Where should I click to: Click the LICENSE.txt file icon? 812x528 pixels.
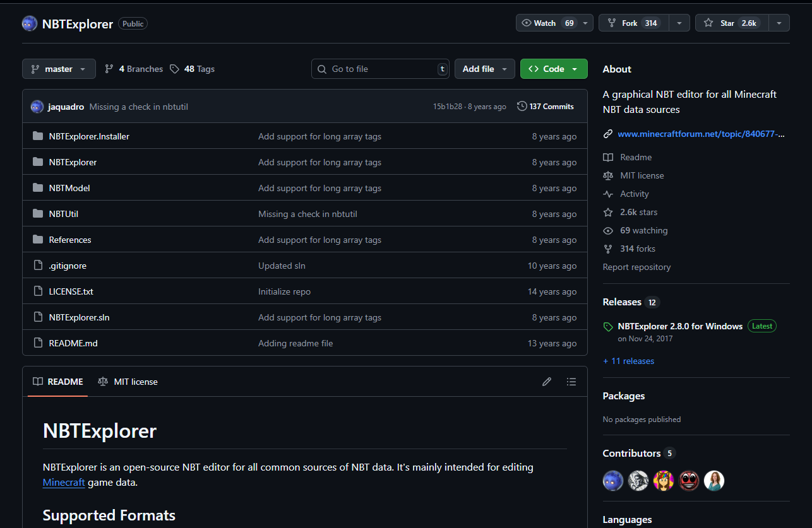(38, 291)
